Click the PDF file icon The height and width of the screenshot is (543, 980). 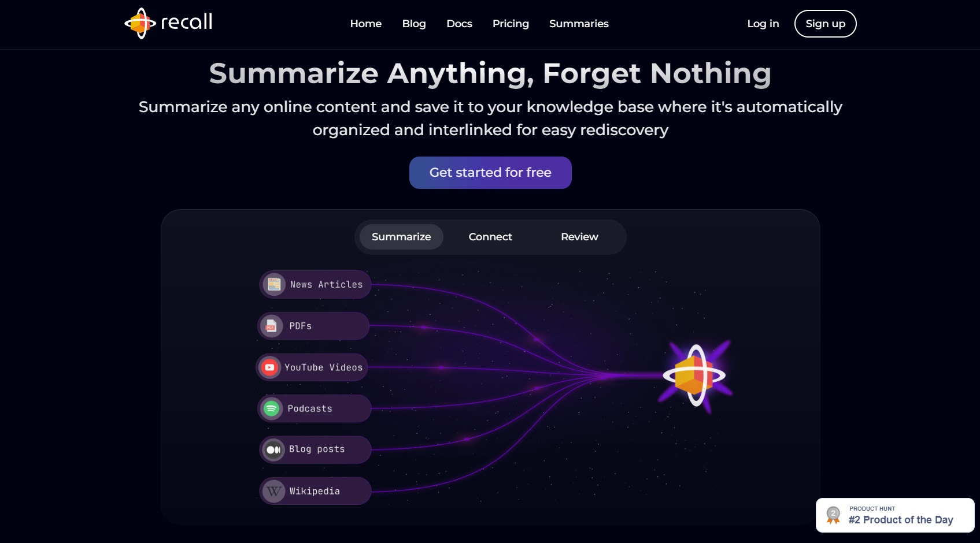pyautogui.click(x=271, y=326)
